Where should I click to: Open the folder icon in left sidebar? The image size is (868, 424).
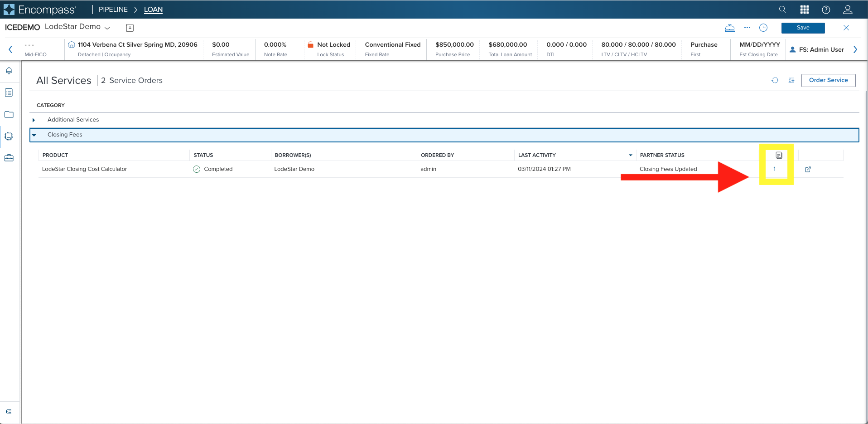click(x=9, y=114)
